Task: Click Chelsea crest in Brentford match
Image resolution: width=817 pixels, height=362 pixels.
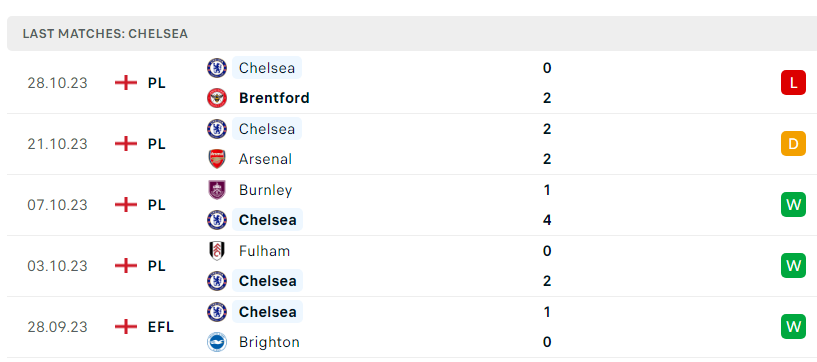Action: pos(217,68)
